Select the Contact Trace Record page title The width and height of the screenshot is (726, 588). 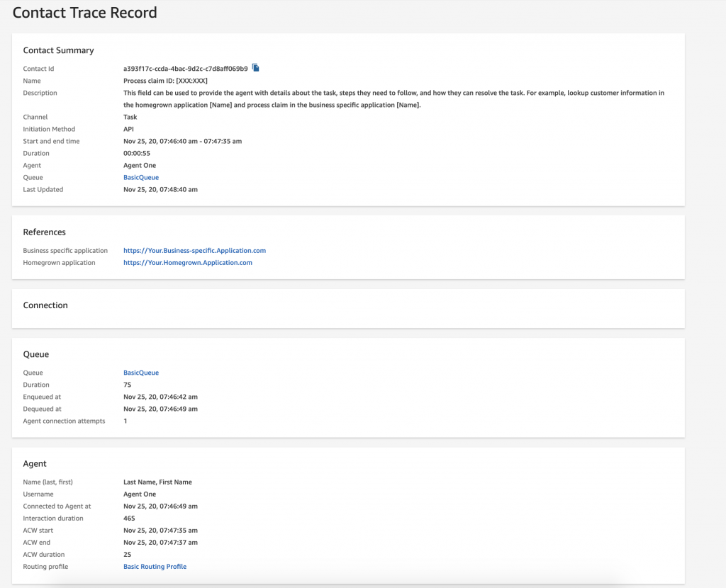pos(84,12)
